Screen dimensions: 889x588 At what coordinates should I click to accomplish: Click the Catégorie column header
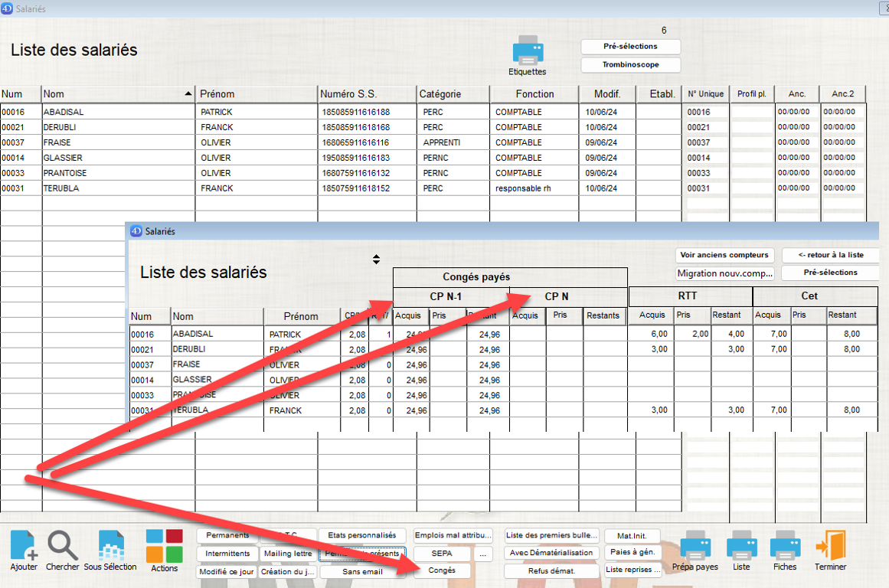pyautogui.click(x=453, y=94)
